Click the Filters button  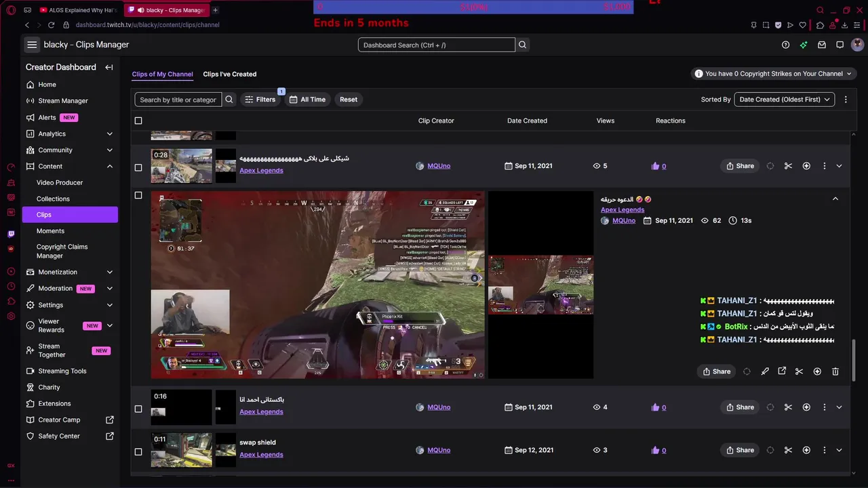pos(260,100)
